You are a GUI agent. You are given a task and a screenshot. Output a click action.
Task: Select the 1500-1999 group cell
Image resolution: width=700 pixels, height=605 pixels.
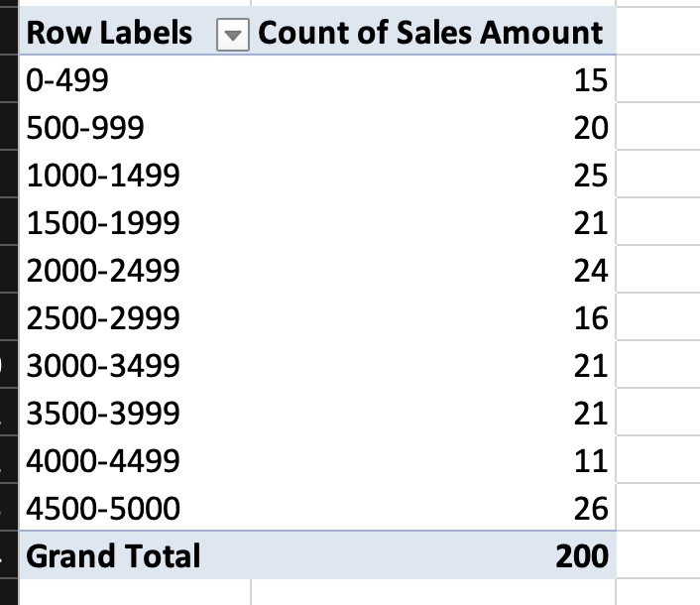(x=103, y=224)
